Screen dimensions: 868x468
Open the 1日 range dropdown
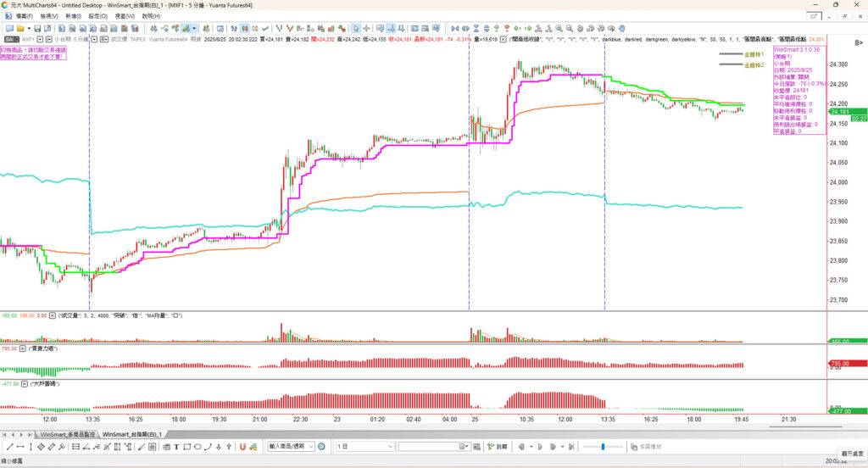392,446
